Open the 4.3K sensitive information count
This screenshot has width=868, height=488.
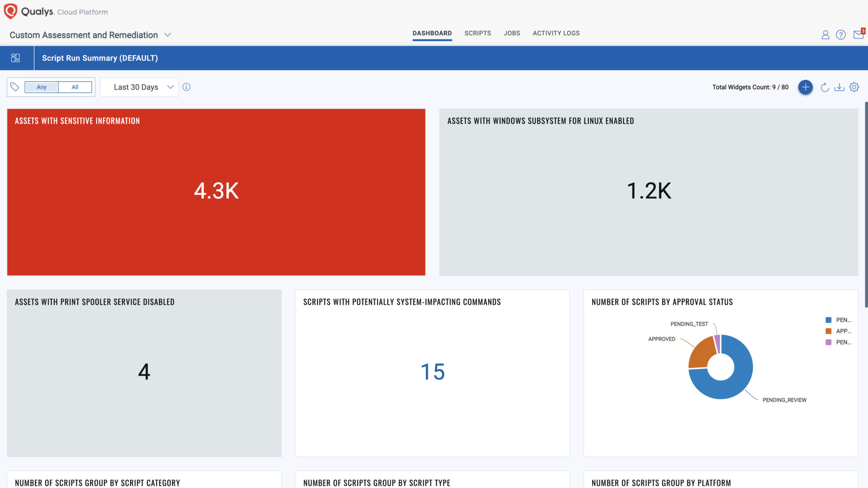click(216, 191)
